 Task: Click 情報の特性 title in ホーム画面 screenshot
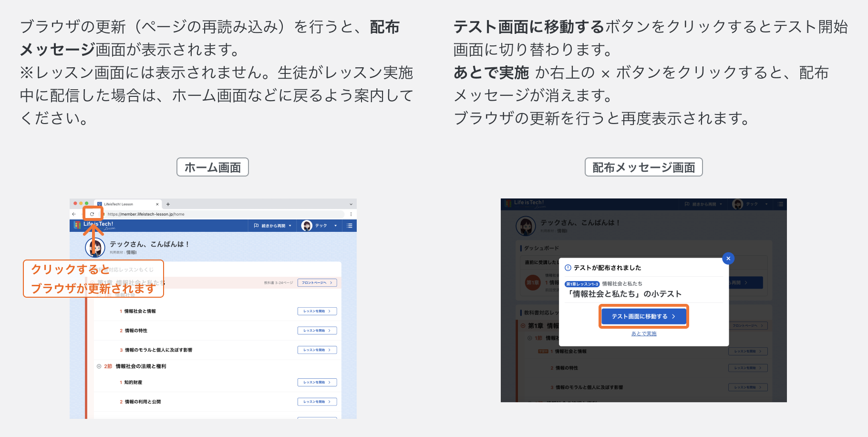[x=136, y=331]
